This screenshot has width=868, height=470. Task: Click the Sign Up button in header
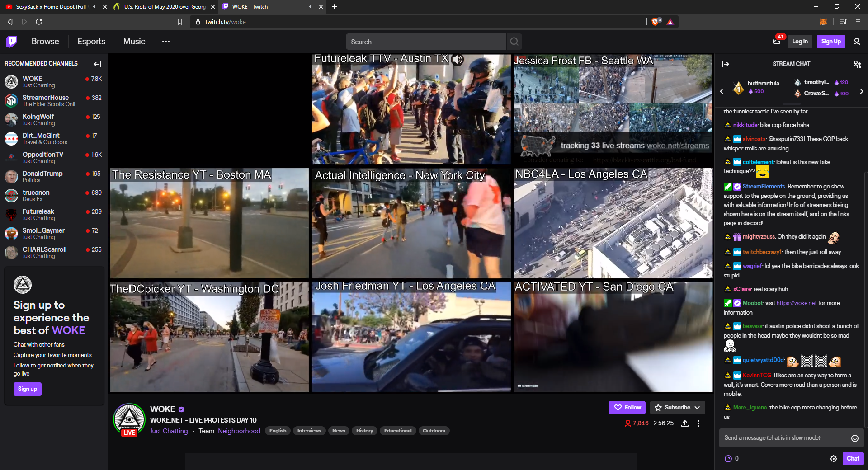831,42
